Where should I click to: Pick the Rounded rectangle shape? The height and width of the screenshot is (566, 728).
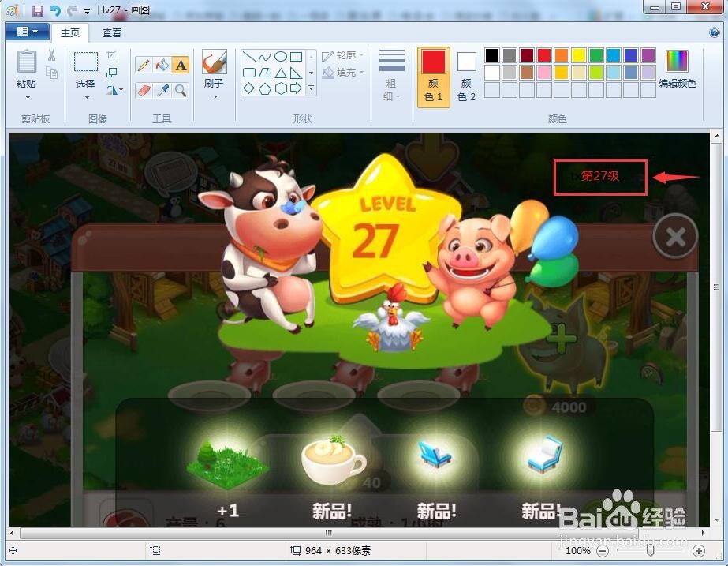click(x=249, y=73)
